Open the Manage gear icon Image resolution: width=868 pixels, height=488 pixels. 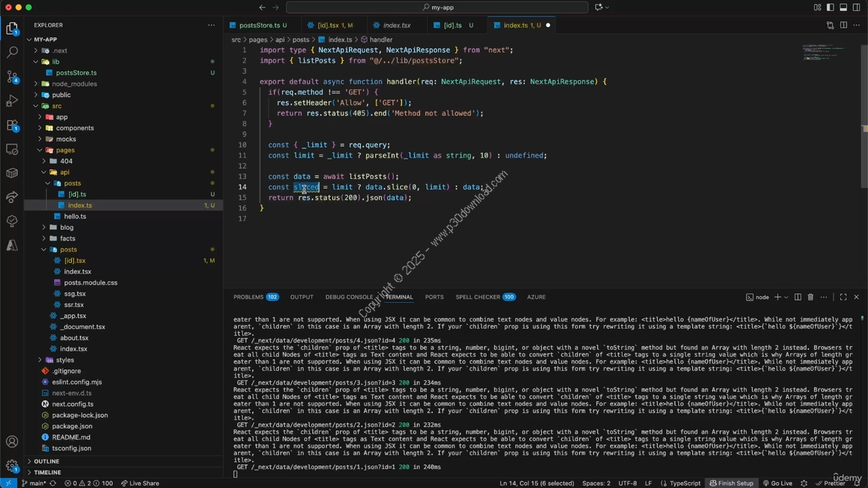(x=12, y=466)
